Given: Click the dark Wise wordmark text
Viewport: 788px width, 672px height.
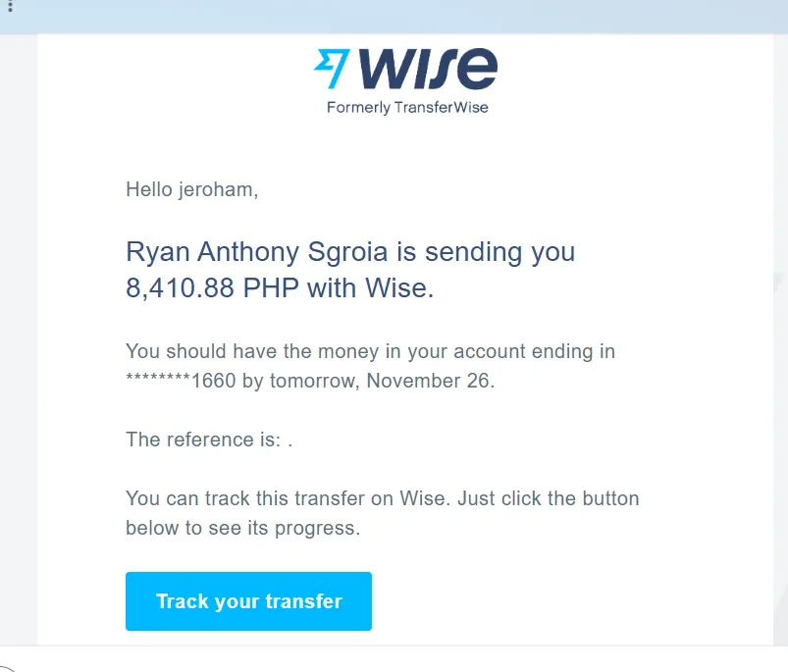Looking at the screenshot, I should pos(426,70).
